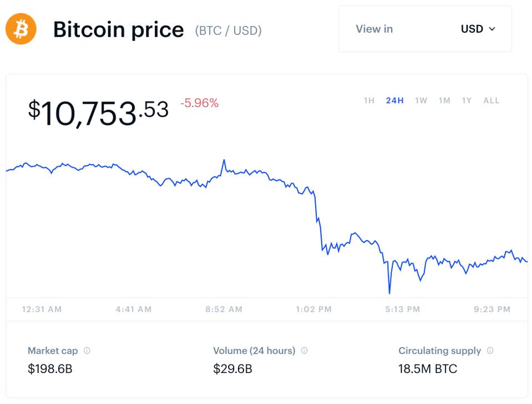Click the Bitcoin price heading

pos(119,29)
